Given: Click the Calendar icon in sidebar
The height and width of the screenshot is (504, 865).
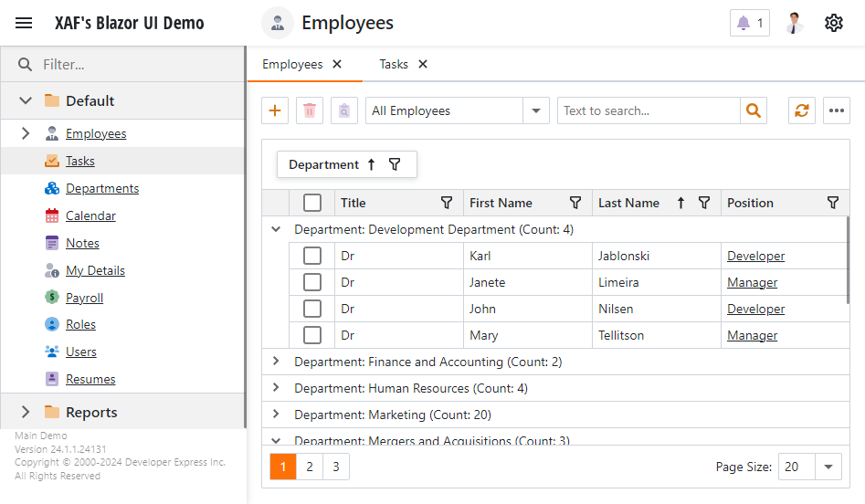Looking at the screenshot, I should pos(52,215).
